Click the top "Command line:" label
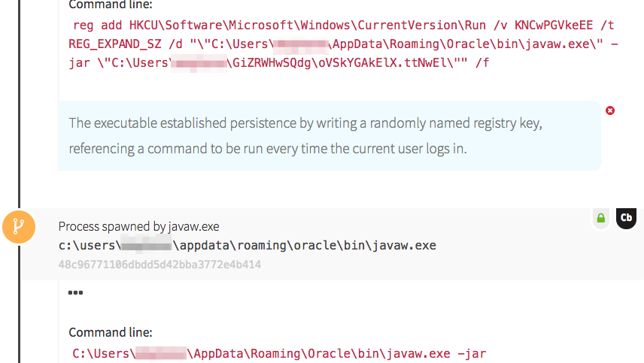 111,5
